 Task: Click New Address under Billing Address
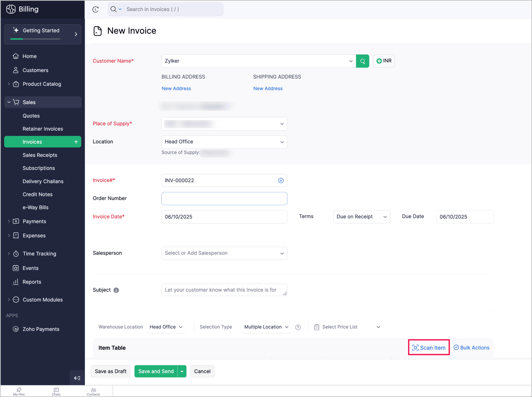176,88
